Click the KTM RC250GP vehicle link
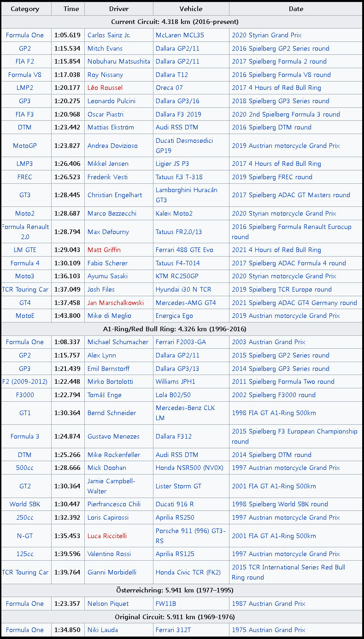364x639 pixels. (x=178, y=276)
